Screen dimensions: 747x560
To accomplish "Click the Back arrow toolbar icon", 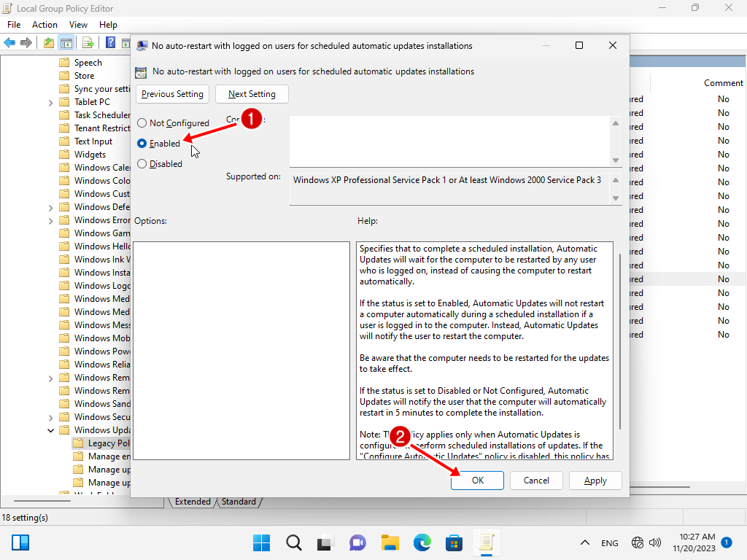I will pyautogui.click(x=9, y=43).
